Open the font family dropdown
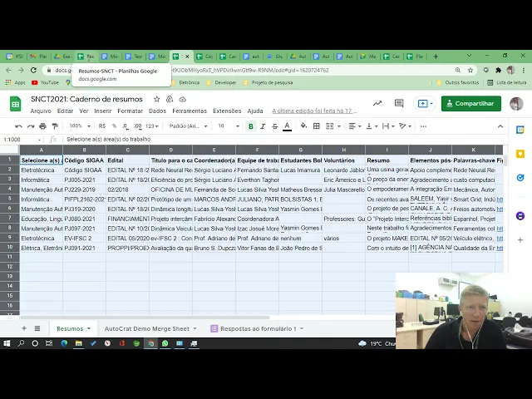 pos(189,126)
